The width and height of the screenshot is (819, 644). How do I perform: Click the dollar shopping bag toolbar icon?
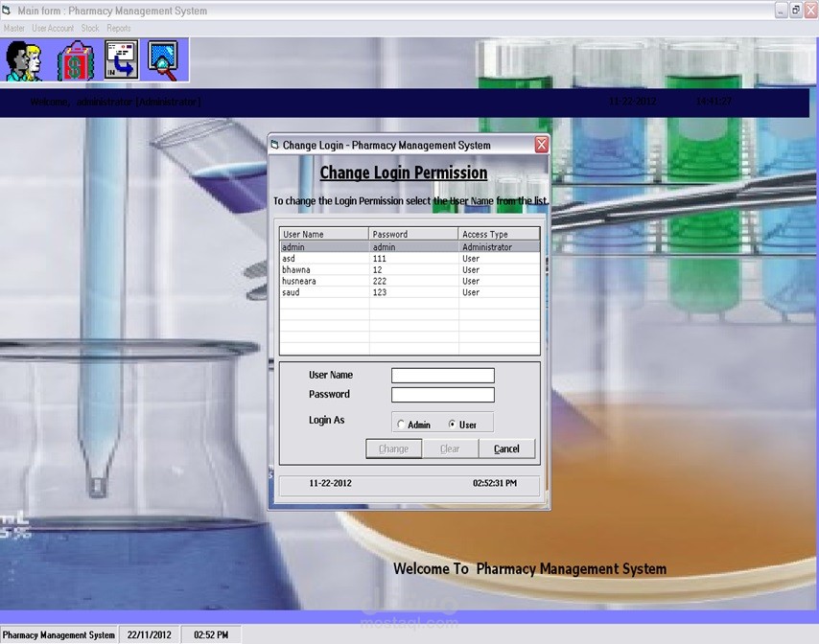tap(75, 61)
